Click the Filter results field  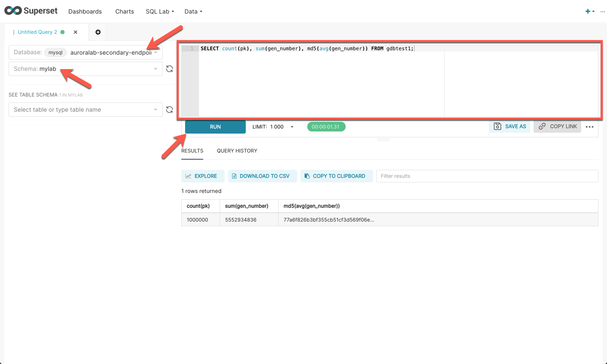(x=487, y=176)
